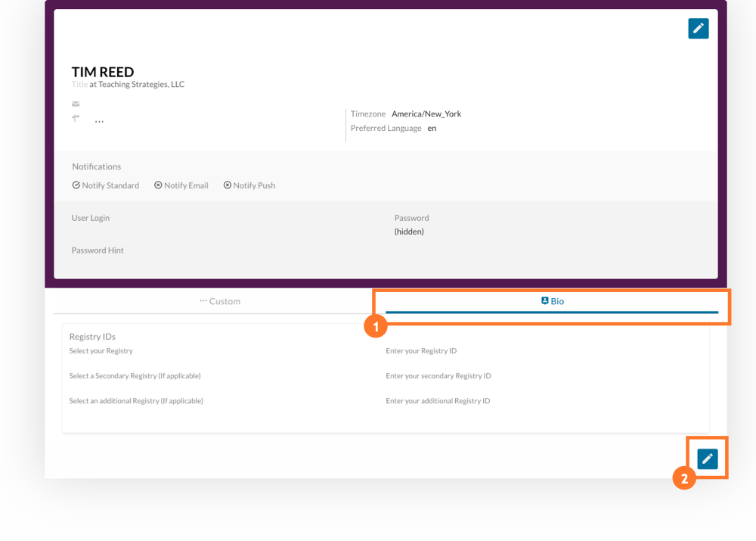Switch to the Custom tab
Image resolution: width=756 pixels, height=541 pixels.
(219, 300)
